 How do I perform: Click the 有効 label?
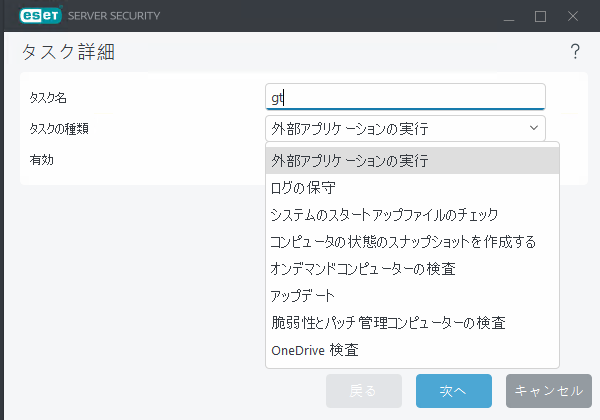click(41, 160)
